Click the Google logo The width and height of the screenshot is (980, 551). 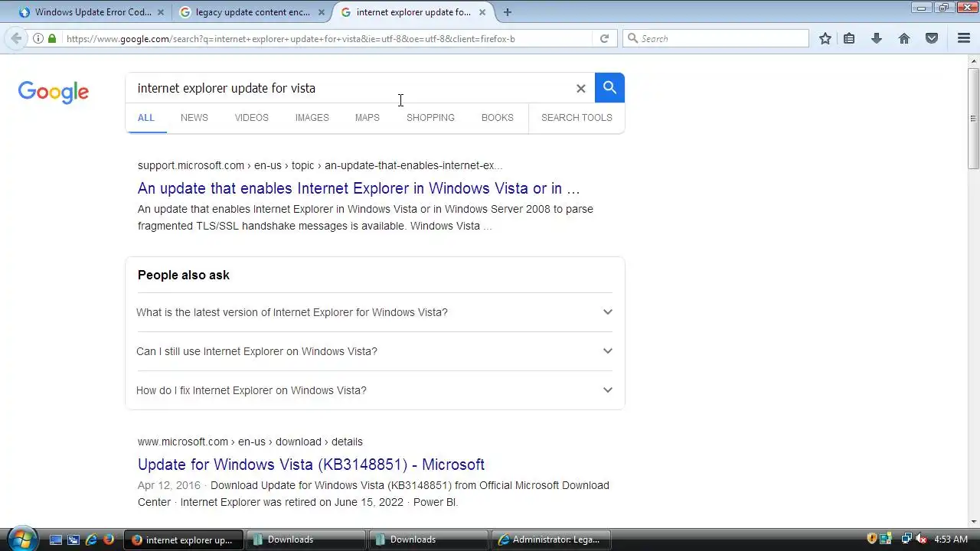(54, 92)
